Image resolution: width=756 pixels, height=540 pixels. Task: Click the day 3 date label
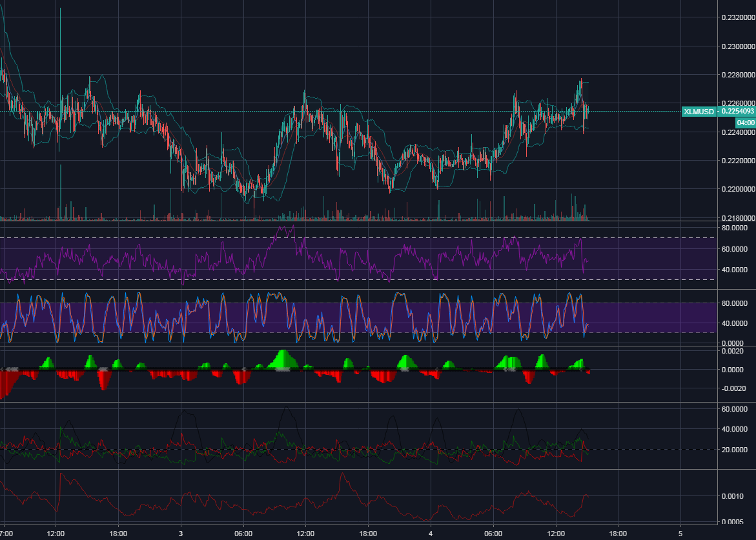coord(181,534)
